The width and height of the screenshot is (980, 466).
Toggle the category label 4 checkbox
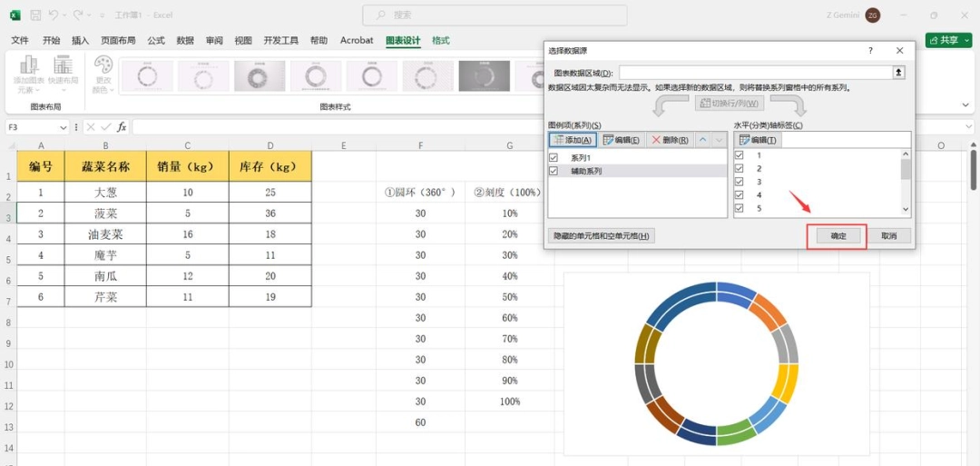click(x=740, y=194)
